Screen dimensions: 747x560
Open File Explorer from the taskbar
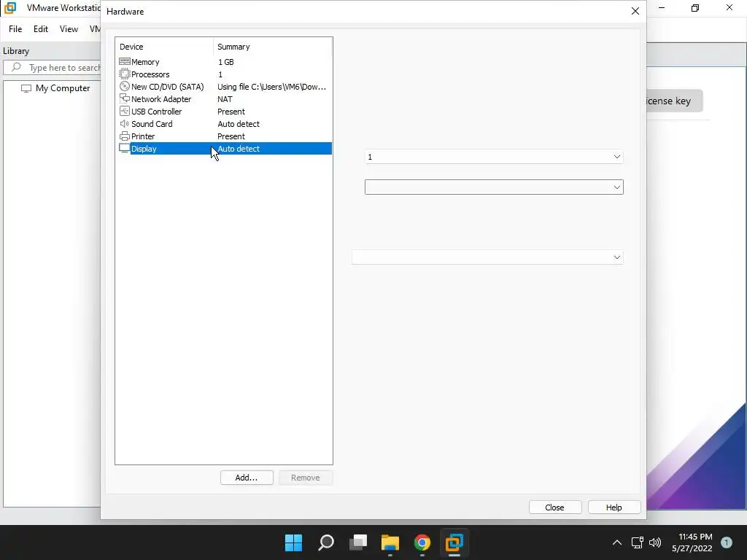coord(390,542)
